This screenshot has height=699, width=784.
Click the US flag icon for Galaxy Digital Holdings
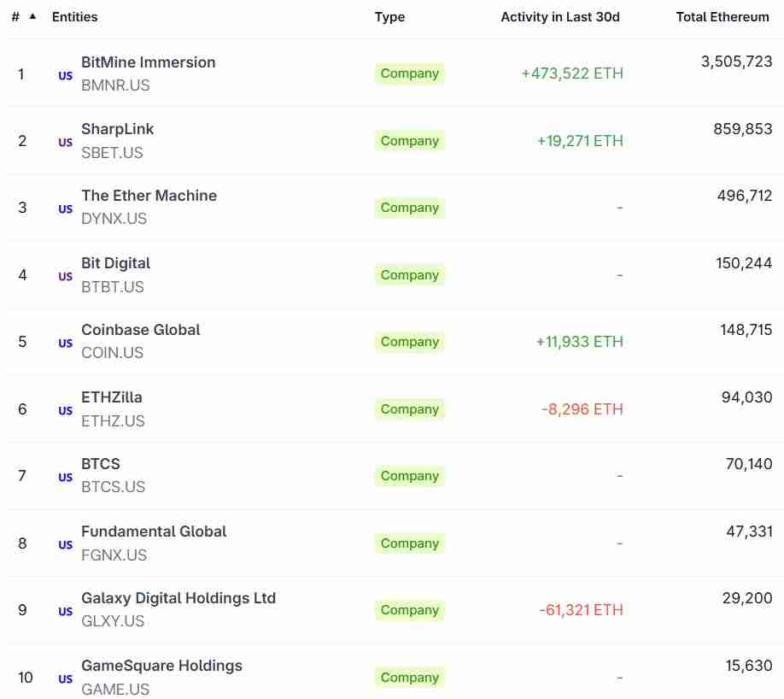point(66,613)
